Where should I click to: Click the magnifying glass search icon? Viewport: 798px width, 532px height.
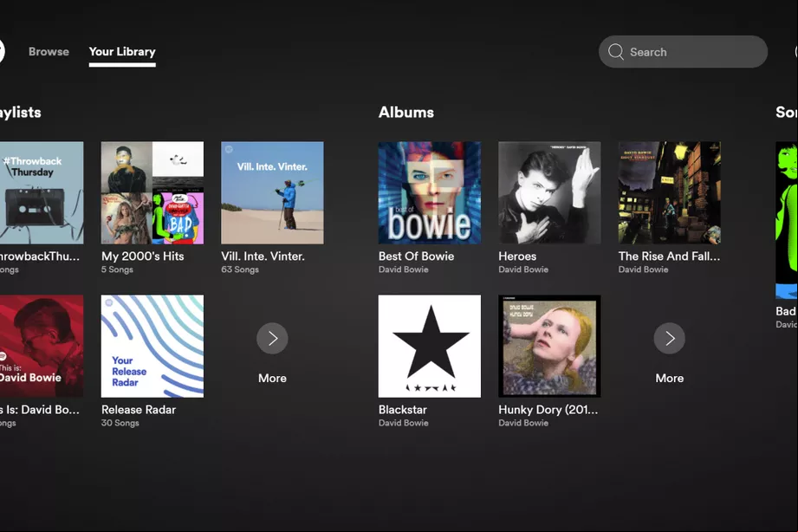[x=616, y=52]
